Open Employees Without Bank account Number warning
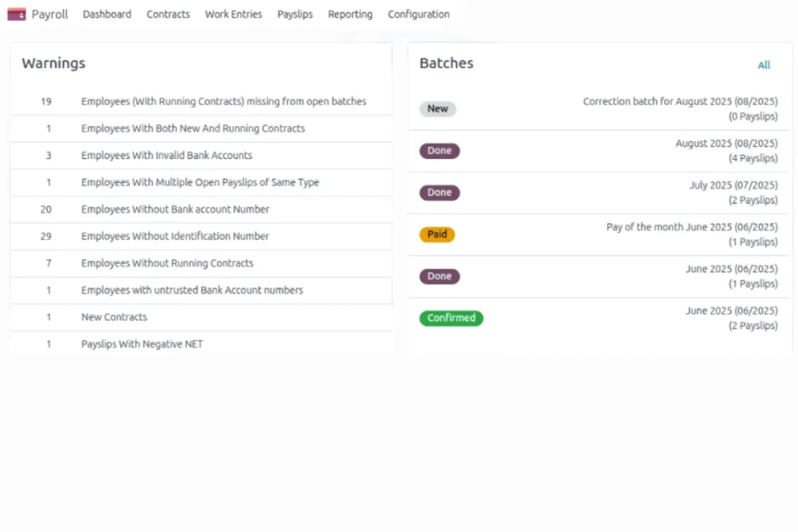The height and width of the screenshot is (532, 798). point(175,209)
